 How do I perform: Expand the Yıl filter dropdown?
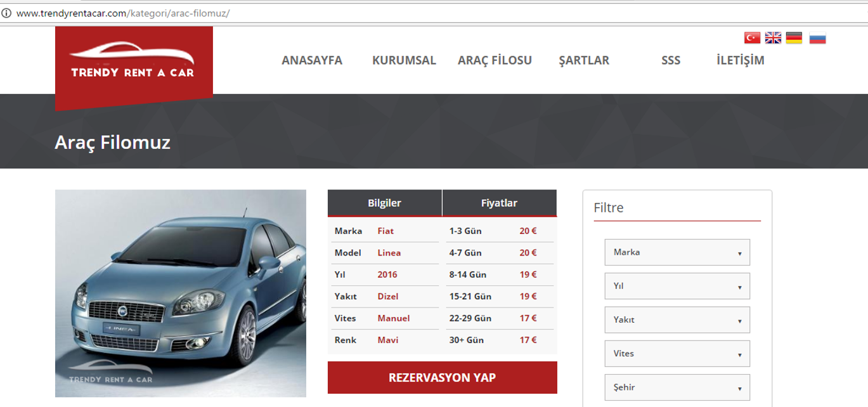pyautogui.click(x=677, y=286)
